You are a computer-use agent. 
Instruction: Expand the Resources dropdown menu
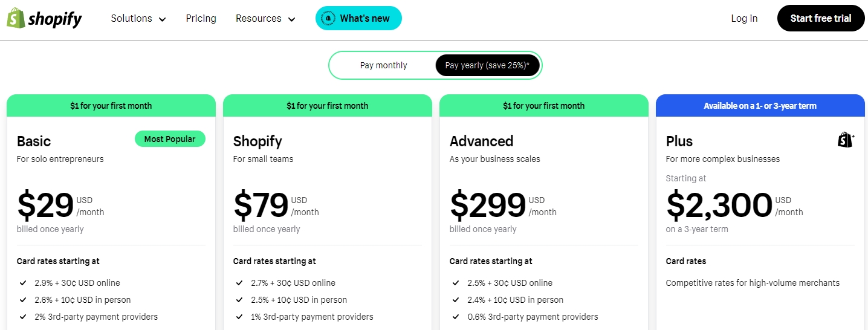(265, 19)
